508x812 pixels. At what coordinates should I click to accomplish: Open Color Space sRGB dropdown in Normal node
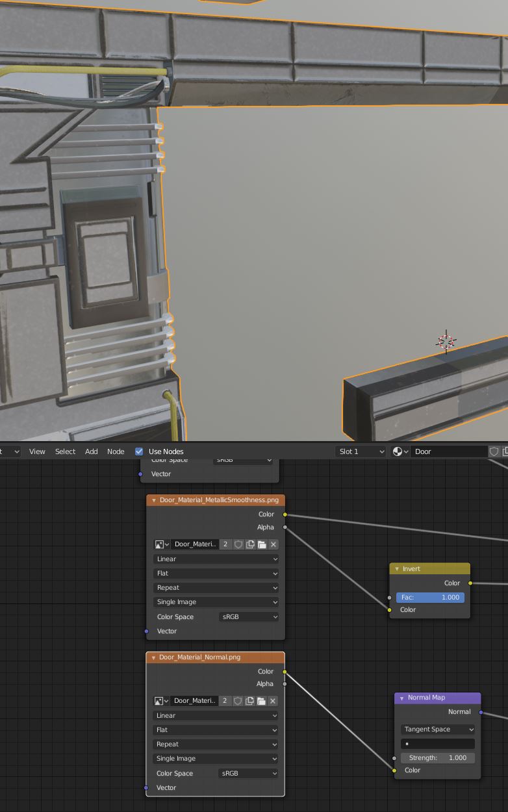coord(249,774)
